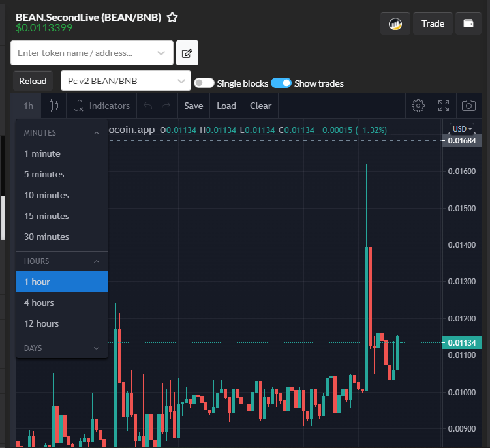This screenshot has width=490, height=448.
Task: Open the candlestick chart style selector
Action: click(54, 106)
